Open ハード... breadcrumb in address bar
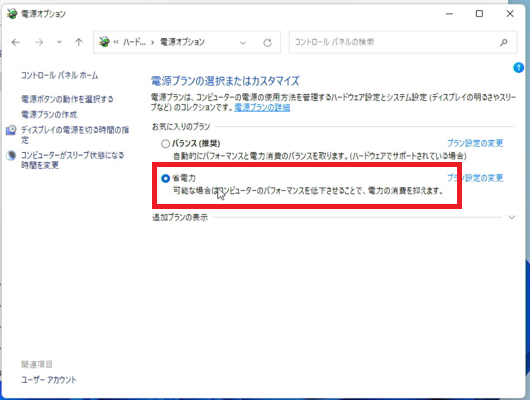The image size is (530, 400). click(x=134, y=42)
